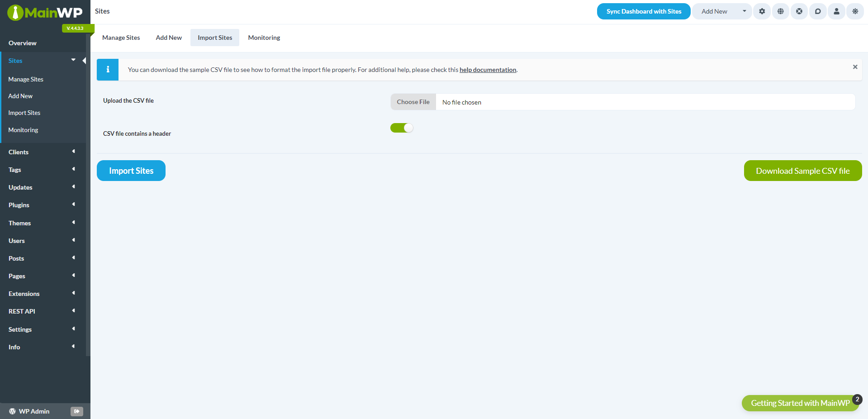Select the Import Sites tab
868x419 pixels.
click(x=215, y=38)
